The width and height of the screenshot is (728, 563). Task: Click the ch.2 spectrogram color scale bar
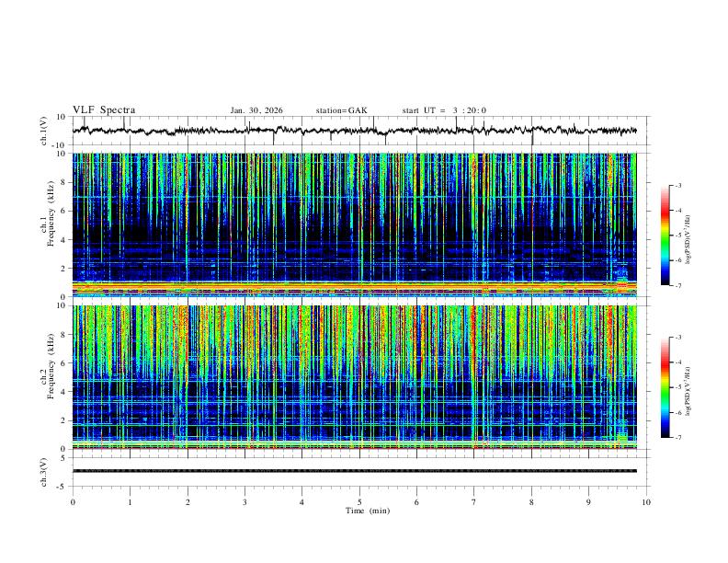(665, 387)
